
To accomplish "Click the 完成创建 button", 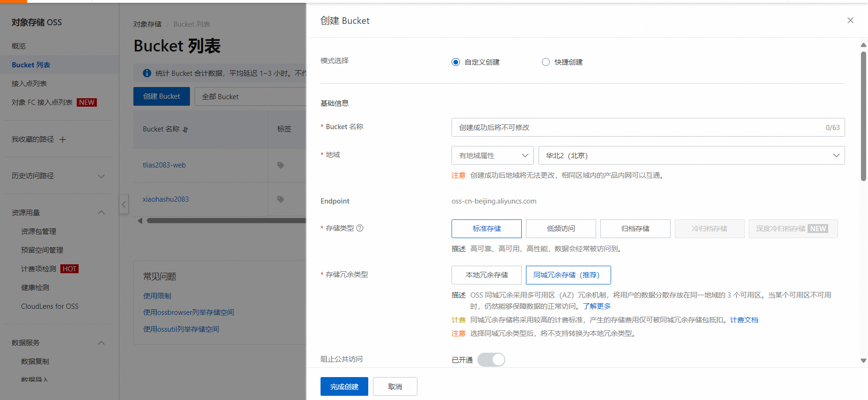I will 344,386.
